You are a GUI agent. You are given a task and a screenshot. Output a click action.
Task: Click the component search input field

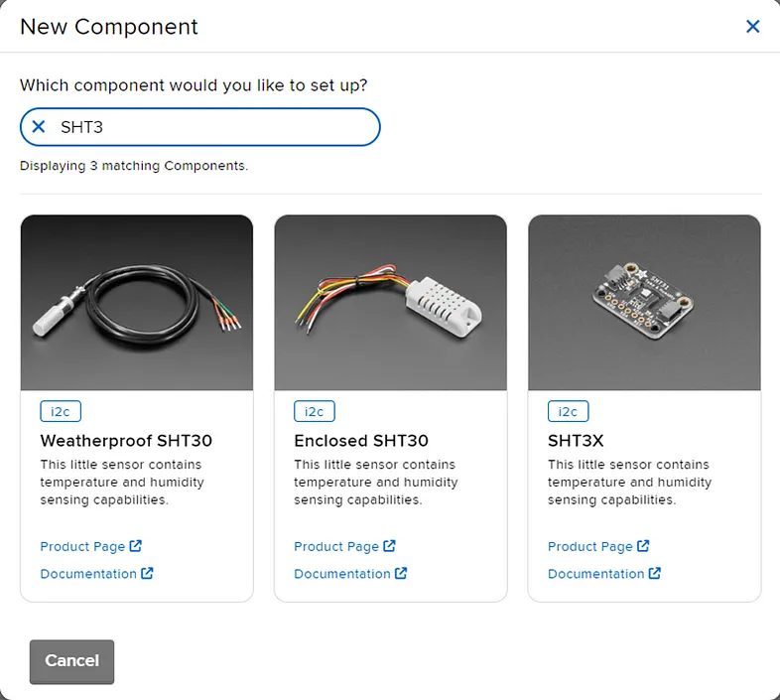pos(213,127)
